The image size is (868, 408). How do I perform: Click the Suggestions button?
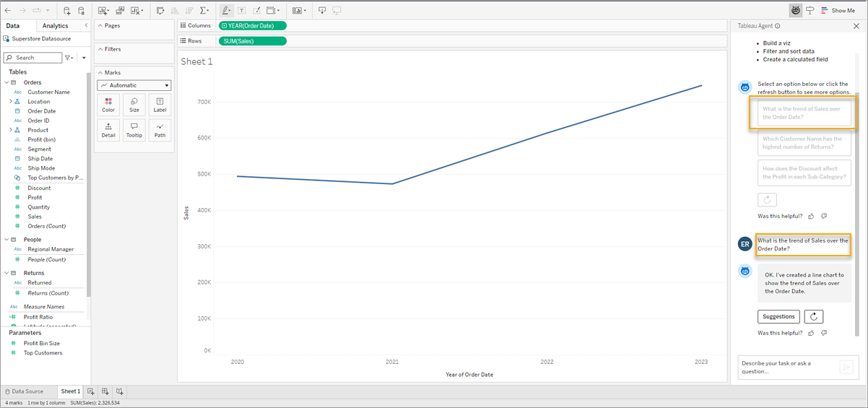(x=778, y=316)
